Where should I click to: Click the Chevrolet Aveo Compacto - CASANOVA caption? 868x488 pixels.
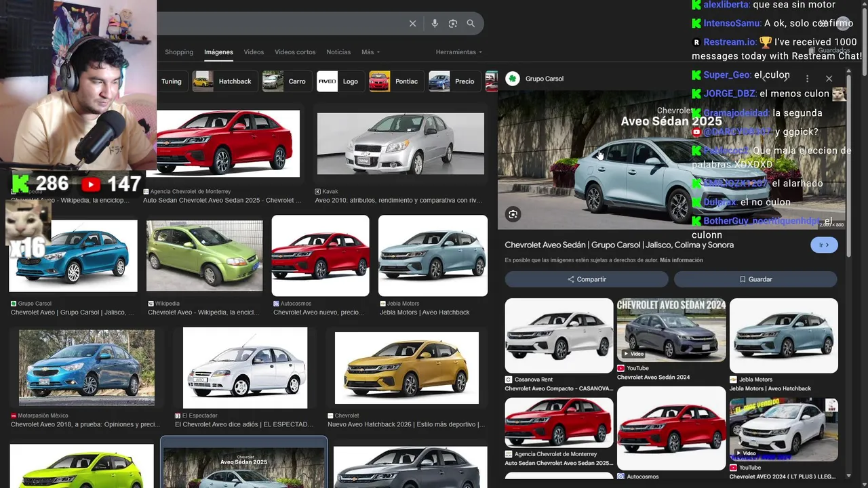point(559,388)
